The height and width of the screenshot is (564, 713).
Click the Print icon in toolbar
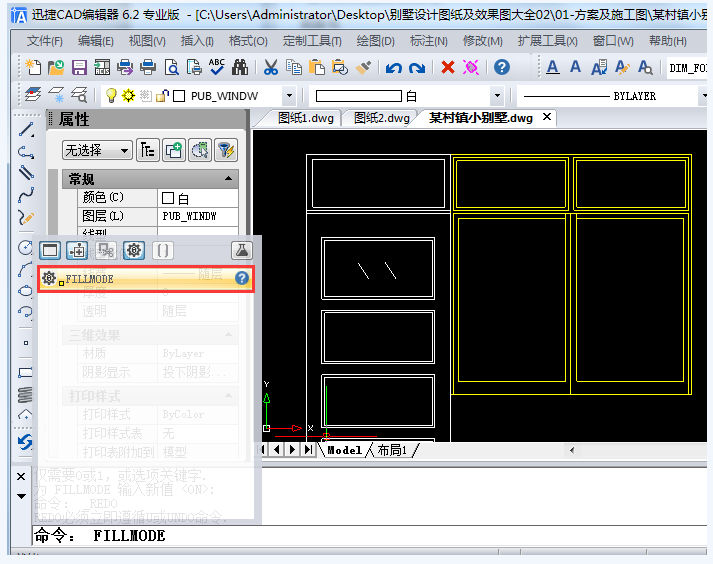pyautogui.click(x=148, y=67)
